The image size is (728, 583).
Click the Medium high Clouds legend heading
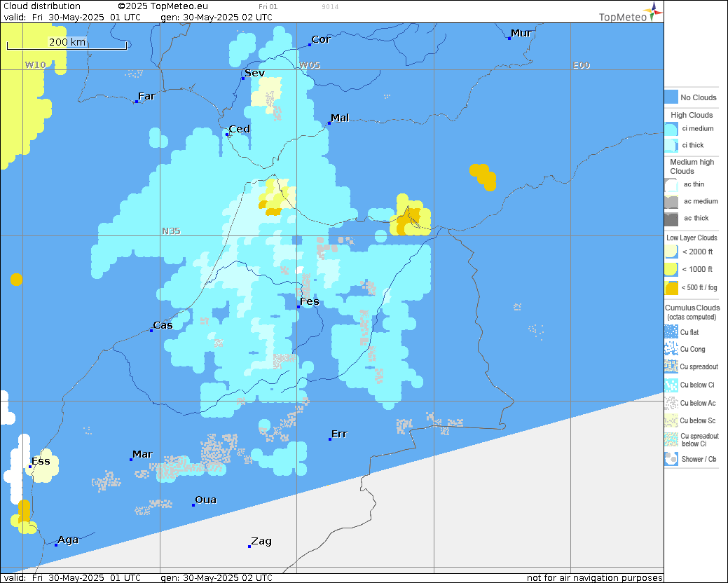(692, 166)
